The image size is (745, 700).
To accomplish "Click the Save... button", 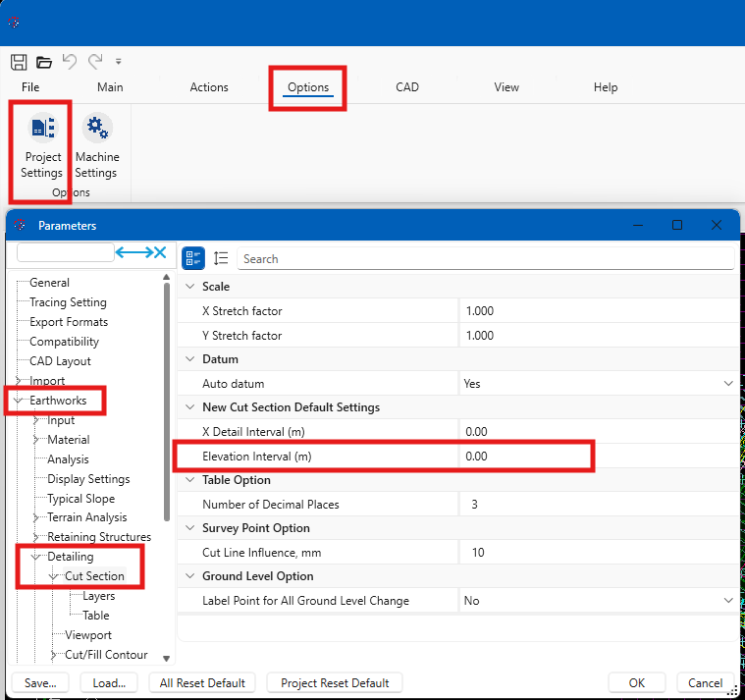I will (x=40, y=683).
